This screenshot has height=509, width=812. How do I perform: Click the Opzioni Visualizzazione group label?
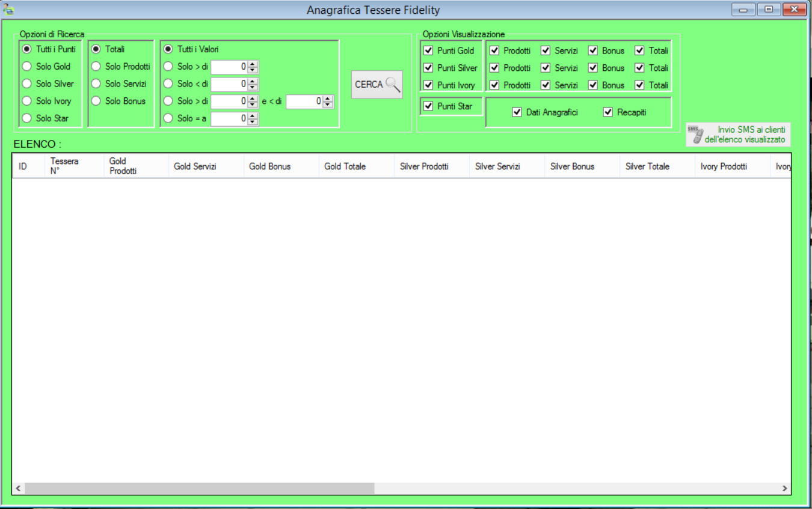[463, 34]
